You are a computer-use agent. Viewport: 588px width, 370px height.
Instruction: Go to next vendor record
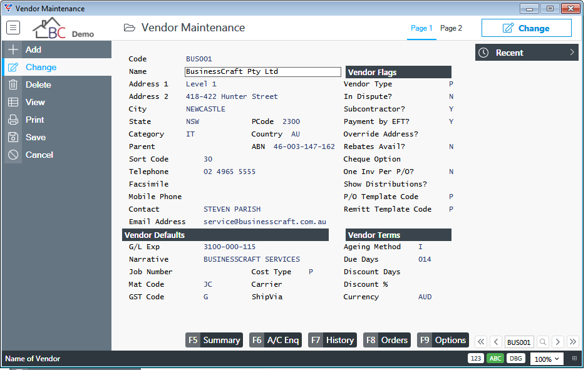tap(557, 342)
